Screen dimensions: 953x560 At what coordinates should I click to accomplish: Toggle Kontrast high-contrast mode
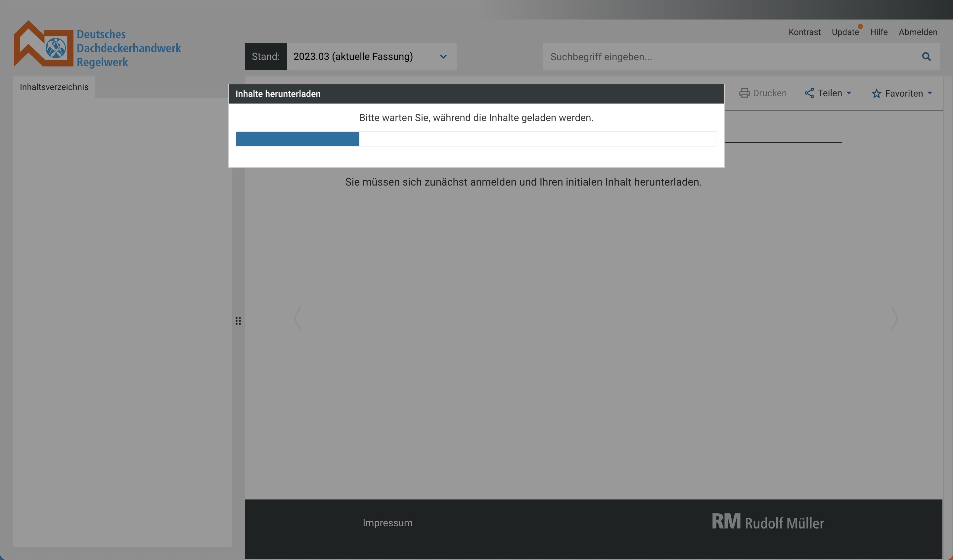804,32
